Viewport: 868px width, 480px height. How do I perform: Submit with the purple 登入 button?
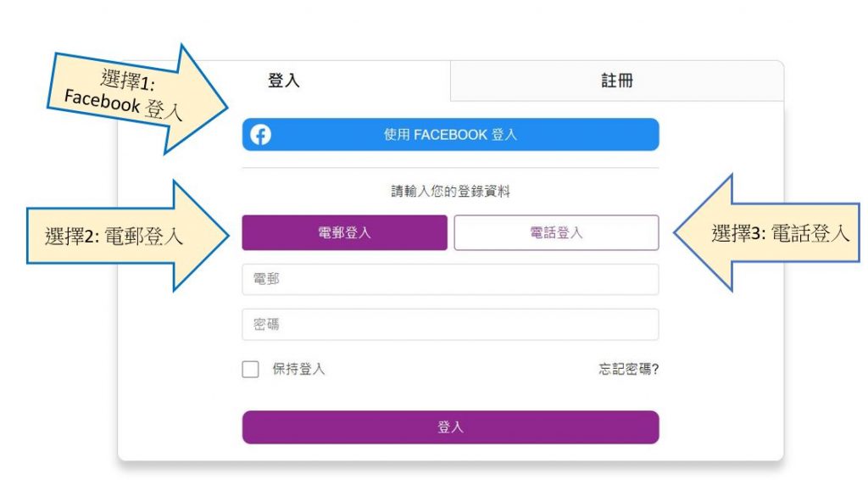point(450,427)
